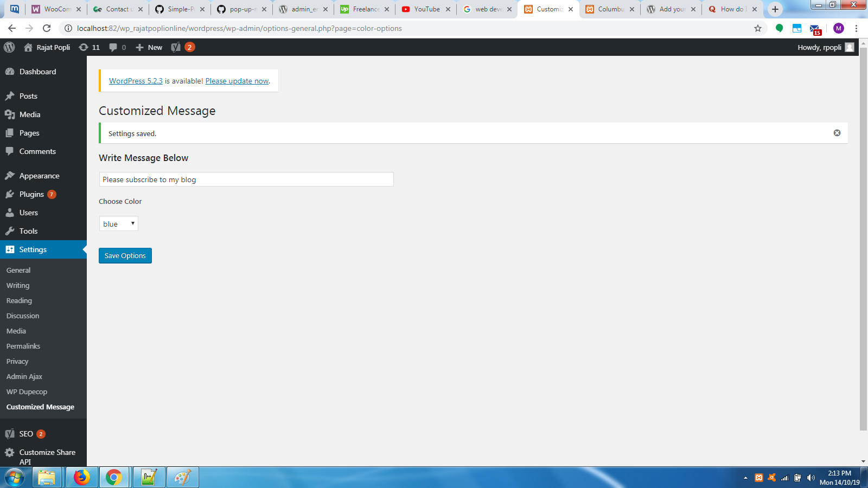Open Howdy rpopli user avatar
The image size is (868, 488).
click(x=850, y=47)
